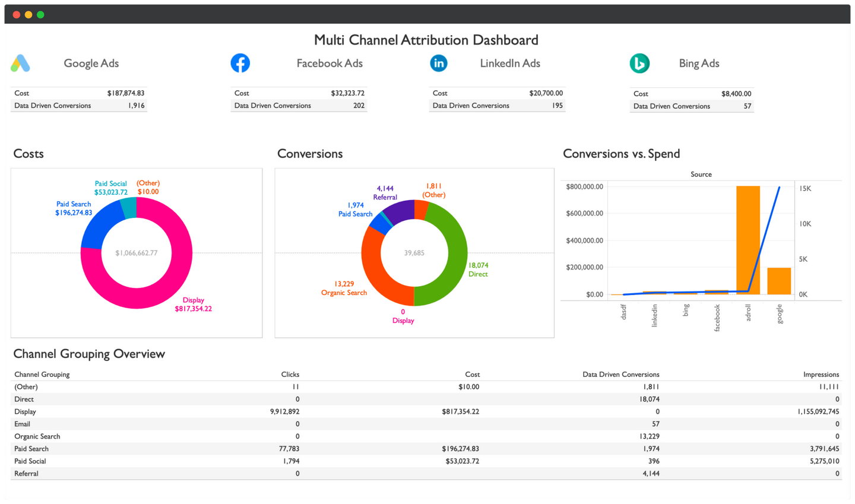
Task: Click the Data Driven Conversions header
Action: (x=620, y=374)
